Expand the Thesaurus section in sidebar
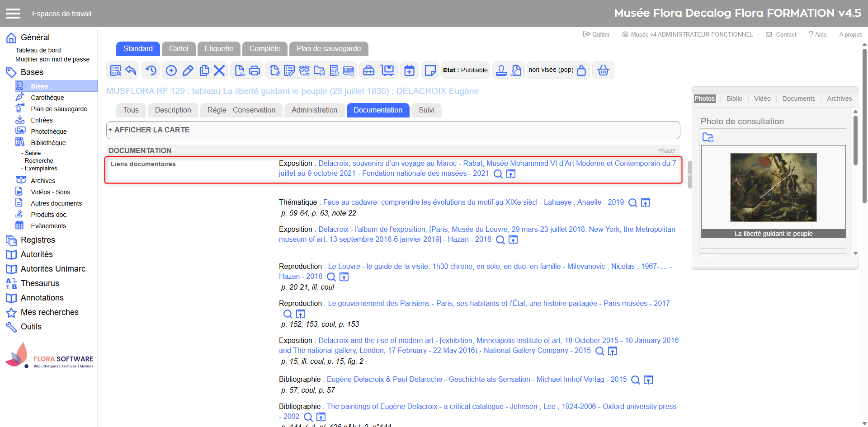The width and height of the screenshot is (868, 427). (40, 283)
